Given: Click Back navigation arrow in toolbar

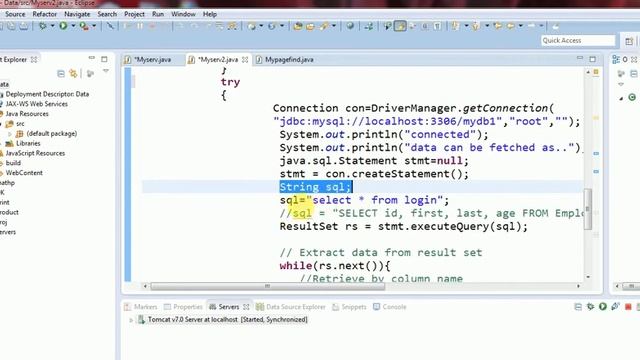Looking at the screenshot, I should [510, 26].
